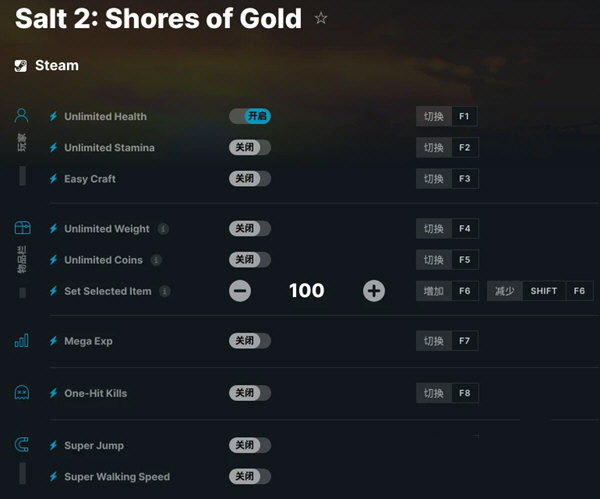Select the stats bar chart category icon
The width and height of the screenshot is (600, 499).
click(21, 340)
